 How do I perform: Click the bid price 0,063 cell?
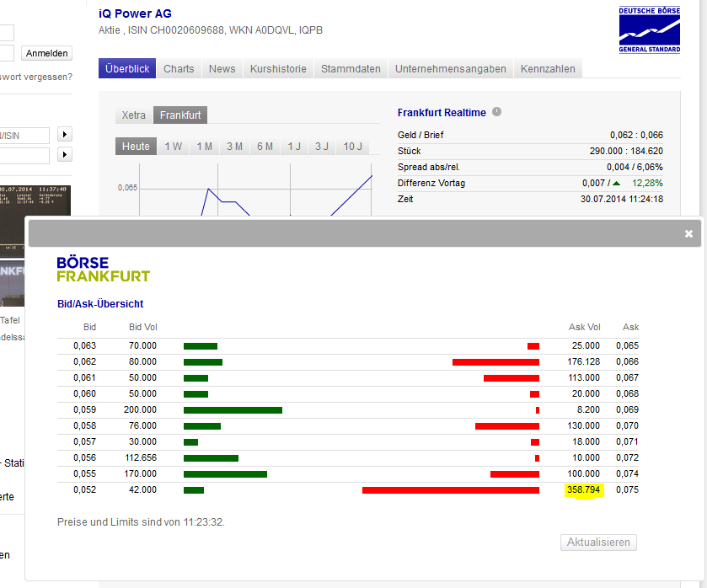(x=85, y=346)
